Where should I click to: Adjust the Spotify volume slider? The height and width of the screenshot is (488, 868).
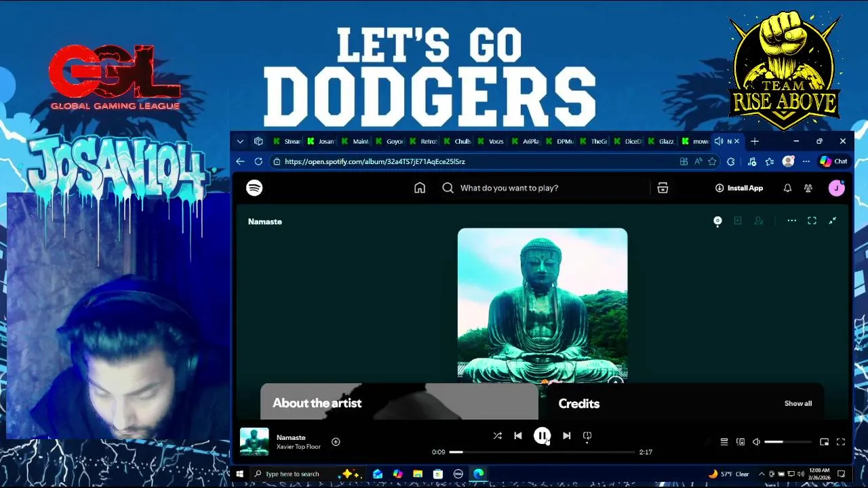[787, 442]
